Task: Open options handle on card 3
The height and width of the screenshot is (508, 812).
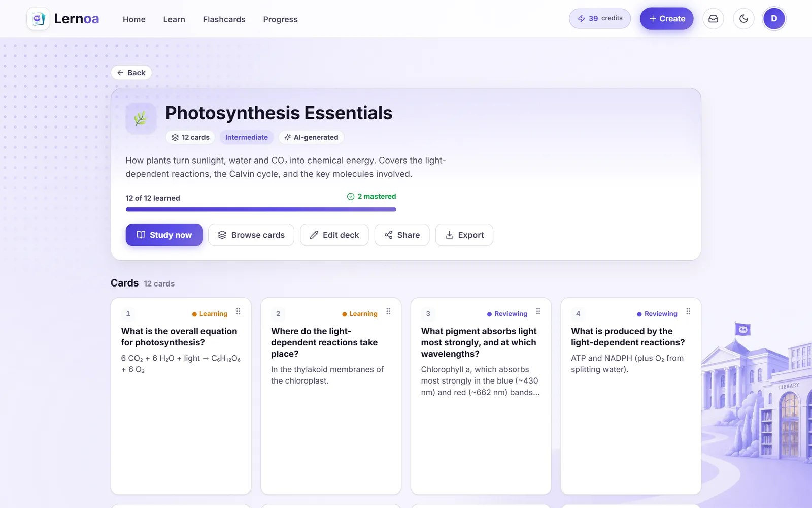Action: pos(538,311)
